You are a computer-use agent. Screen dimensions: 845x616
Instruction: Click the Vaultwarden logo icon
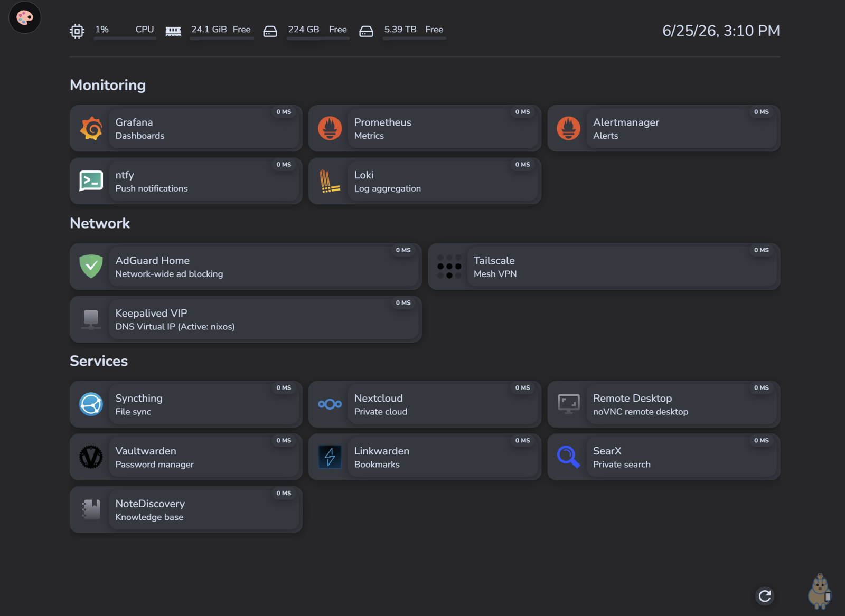[x=91, y=457]
